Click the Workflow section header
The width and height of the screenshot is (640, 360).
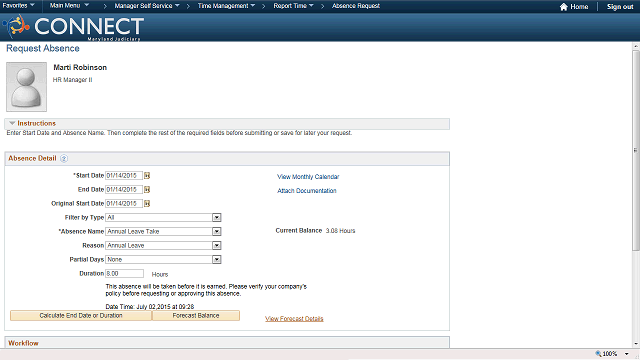point(227,342)
